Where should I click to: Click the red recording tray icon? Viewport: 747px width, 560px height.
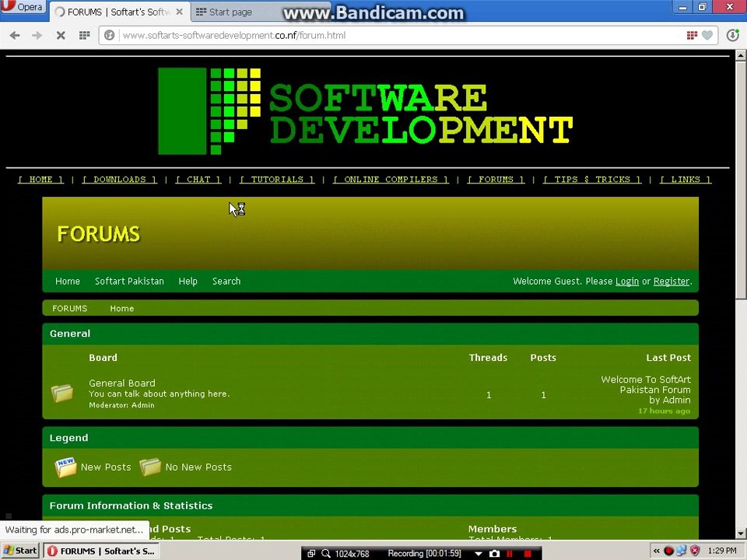pos(668,551)
